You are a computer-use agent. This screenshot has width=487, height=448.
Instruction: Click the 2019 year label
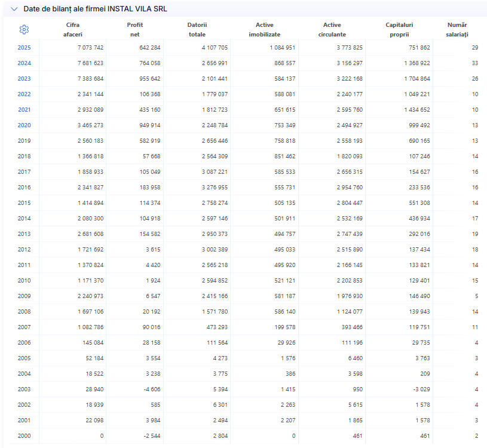pyautogui.click(x=24, y=140)
